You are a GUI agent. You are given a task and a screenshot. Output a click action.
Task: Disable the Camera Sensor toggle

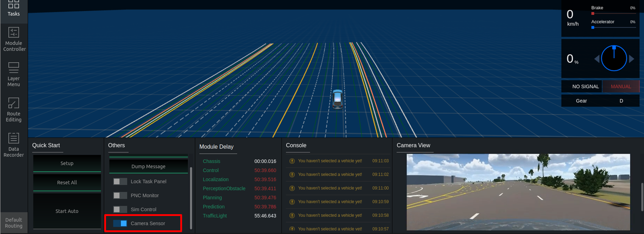pos(120,223)
